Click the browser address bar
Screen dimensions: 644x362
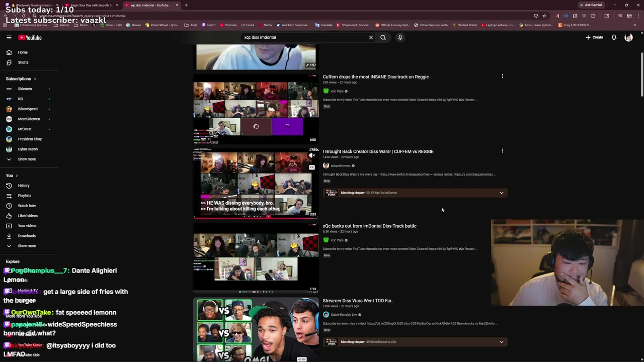(x=282, y=16)
